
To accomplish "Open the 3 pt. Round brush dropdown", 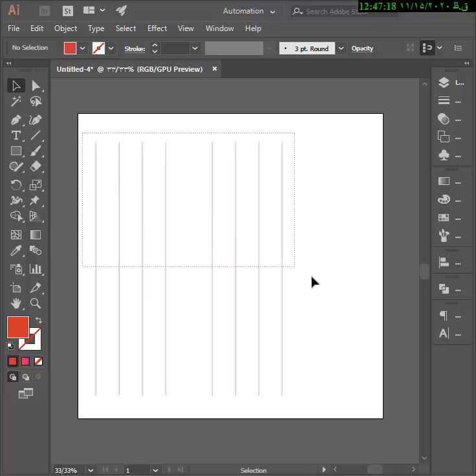I will click(x=340, y=49).
